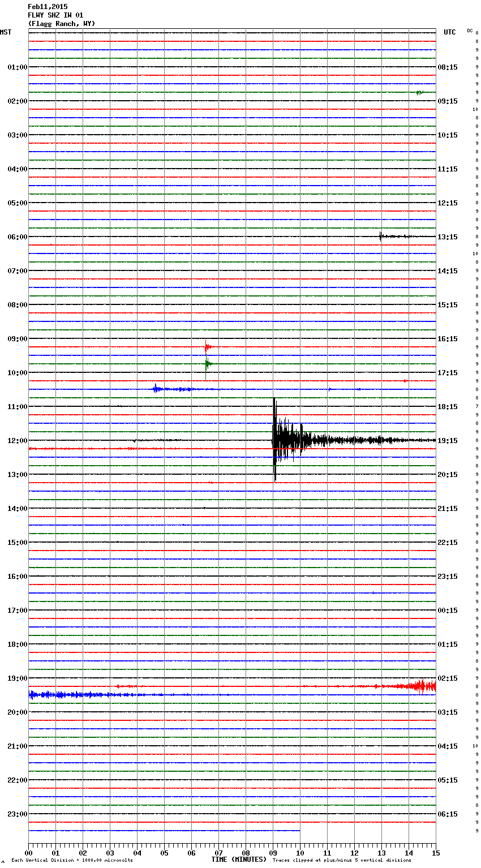
Task: Click the small black event on 06:00 trace
Action: (381, 237)
